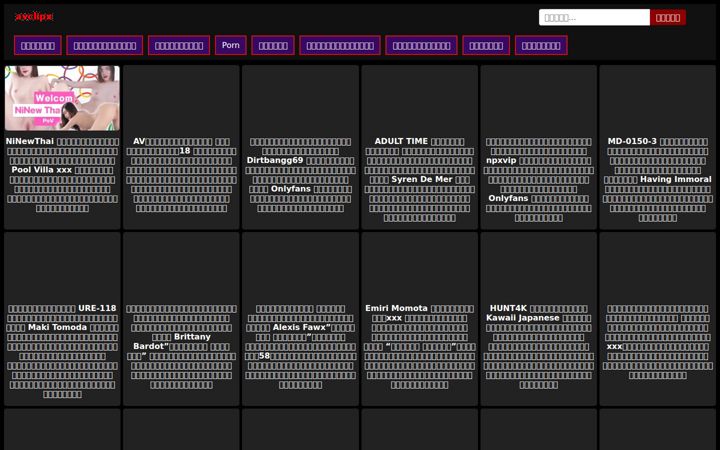Open the avclipx site logo
720x450 pixels.
pos(34,17)
